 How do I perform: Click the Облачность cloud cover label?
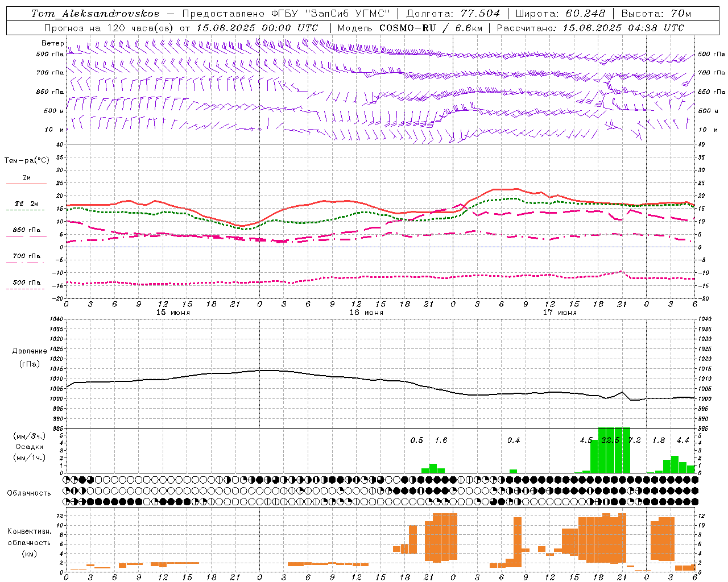point(29,493)
